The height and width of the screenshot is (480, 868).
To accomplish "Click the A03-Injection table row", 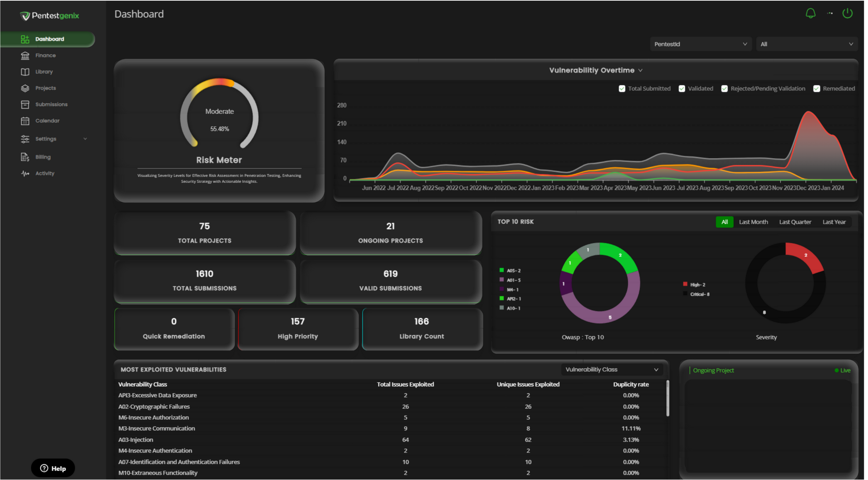I will 391,440.
